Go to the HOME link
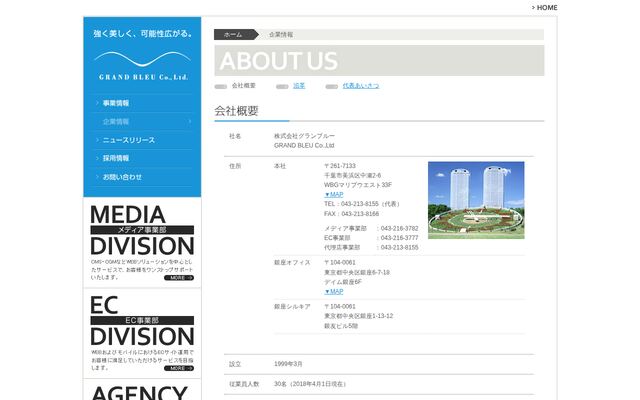 (x=544, y=8)
